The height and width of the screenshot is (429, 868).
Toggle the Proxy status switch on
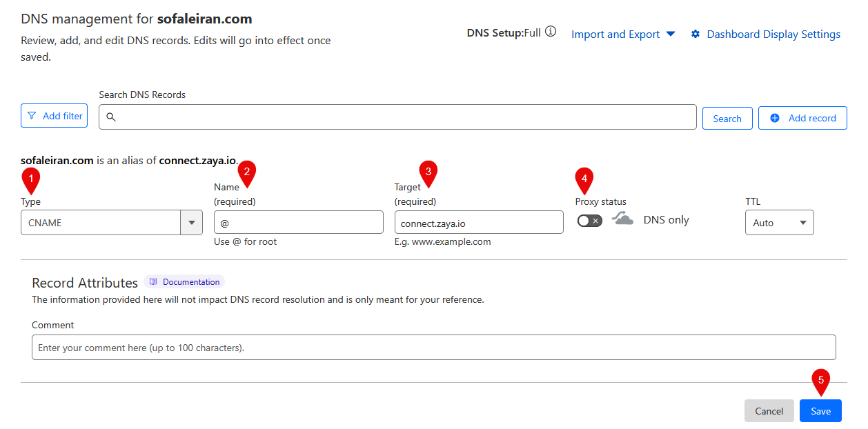[x=589, y=221]
